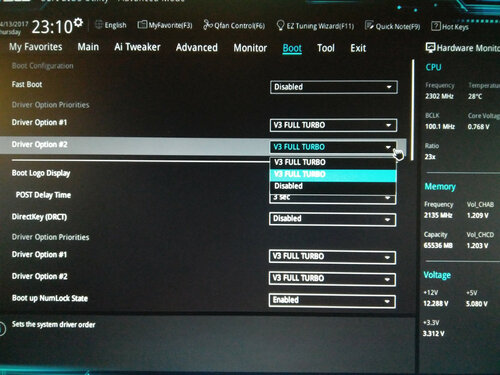Click the Hardware Monitor panel icon
The width and height of the screenshot is (500, 375).
coord(430,48)
